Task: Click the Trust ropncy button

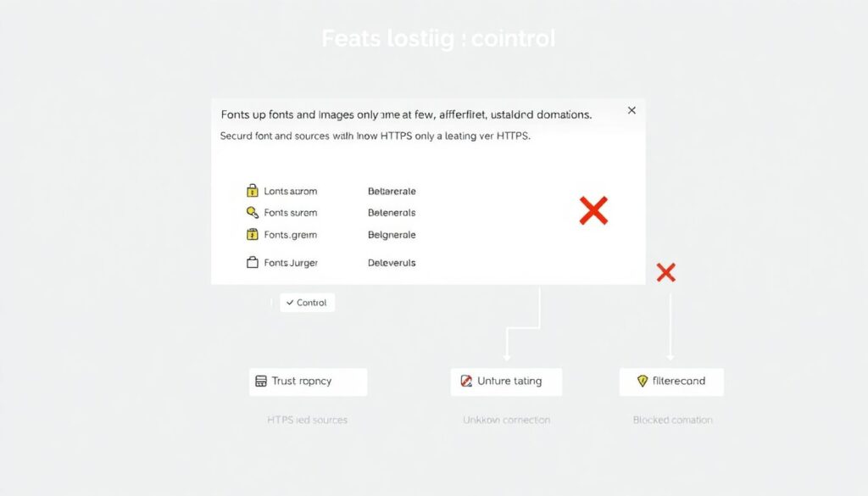Action: point(309,382)
